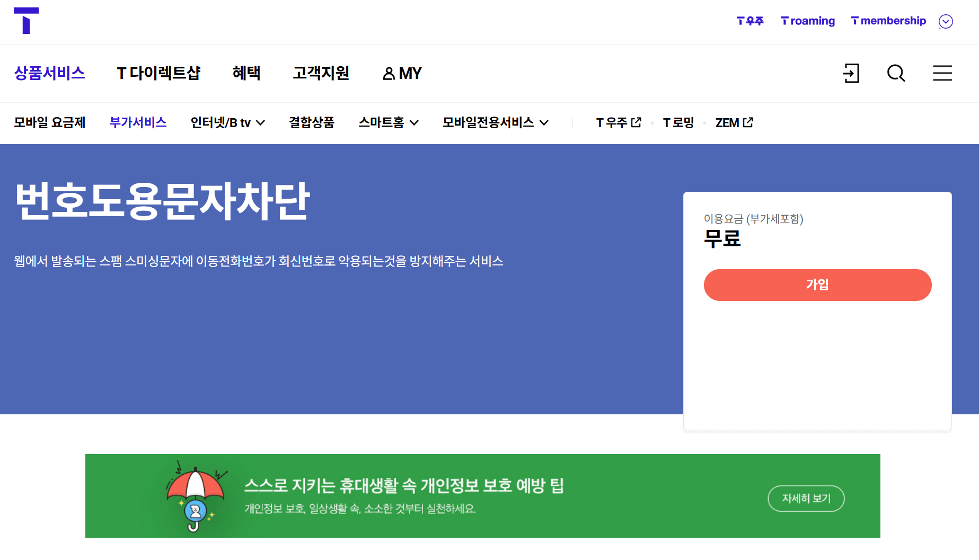The image size is (979, 560).
Task: Switch to the 고객지원 menu
Action: coord(321,73)
